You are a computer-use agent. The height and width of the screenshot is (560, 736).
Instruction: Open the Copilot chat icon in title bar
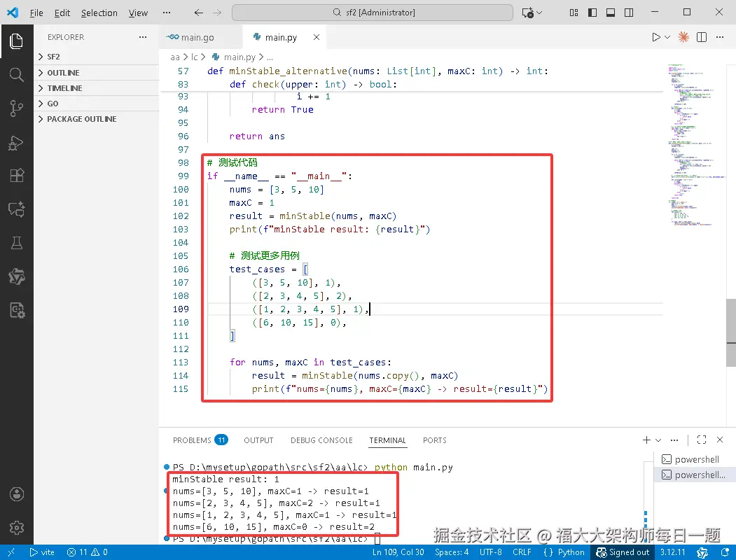pyautogui.click(x=527, y=13)
